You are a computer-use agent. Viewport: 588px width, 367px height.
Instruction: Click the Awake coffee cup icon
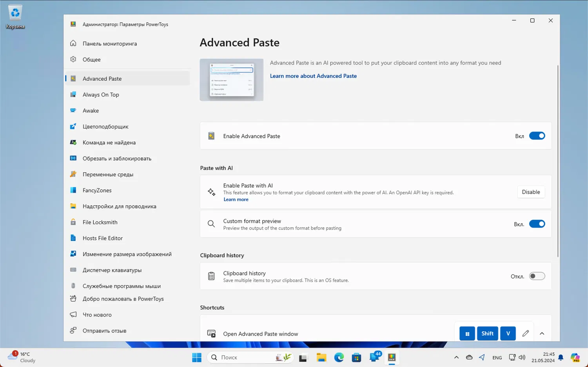[73, 110]
